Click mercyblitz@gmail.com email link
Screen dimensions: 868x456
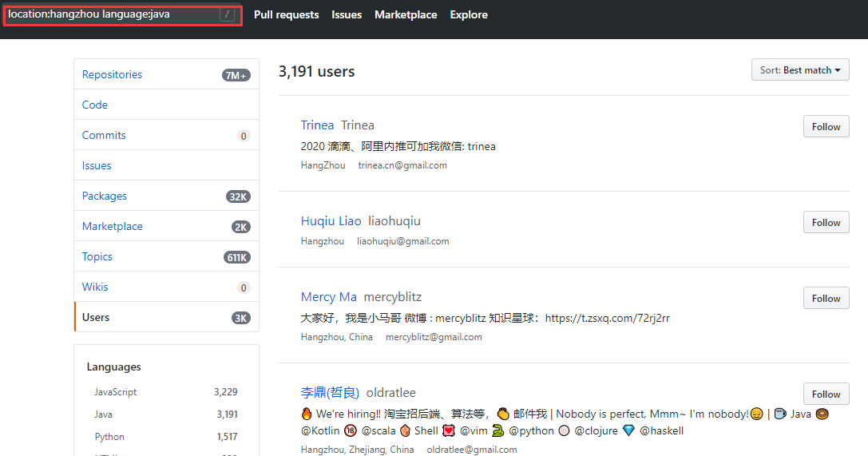[434, 336]
